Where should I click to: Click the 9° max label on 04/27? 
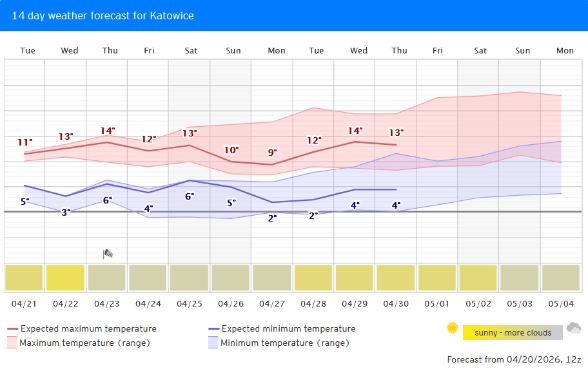click(x=272, y=153)
